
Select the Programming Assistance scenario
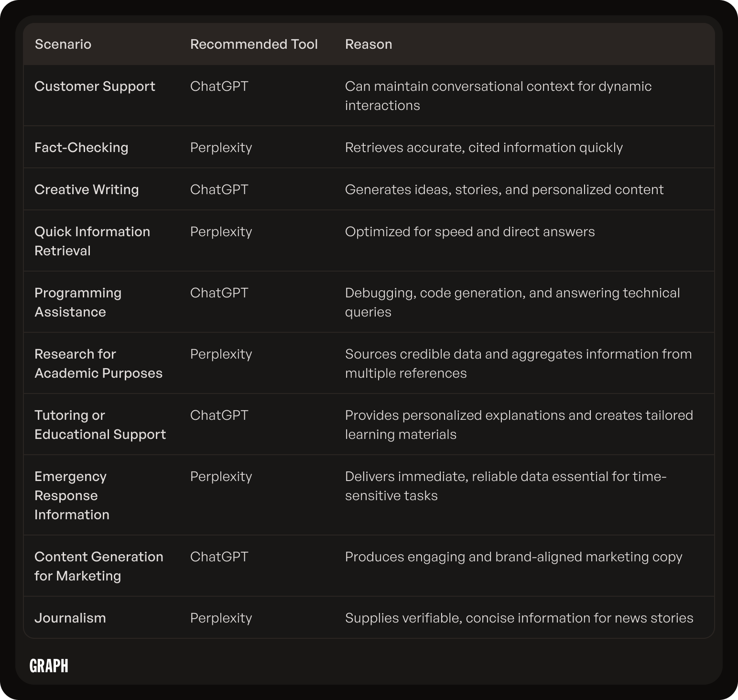click(78, 302)
